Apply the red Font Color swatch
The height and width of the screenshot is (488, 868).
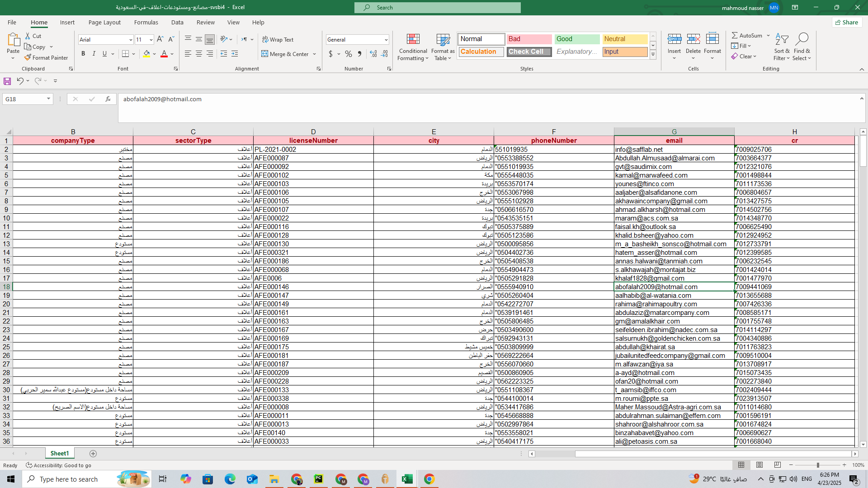click(x=164, y=54)
